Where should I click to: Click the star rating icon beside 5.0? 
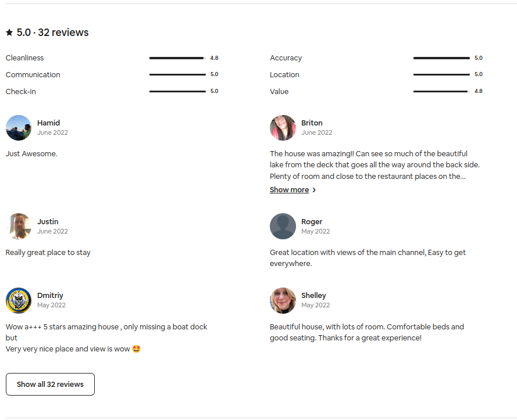[x=9, y=33]
